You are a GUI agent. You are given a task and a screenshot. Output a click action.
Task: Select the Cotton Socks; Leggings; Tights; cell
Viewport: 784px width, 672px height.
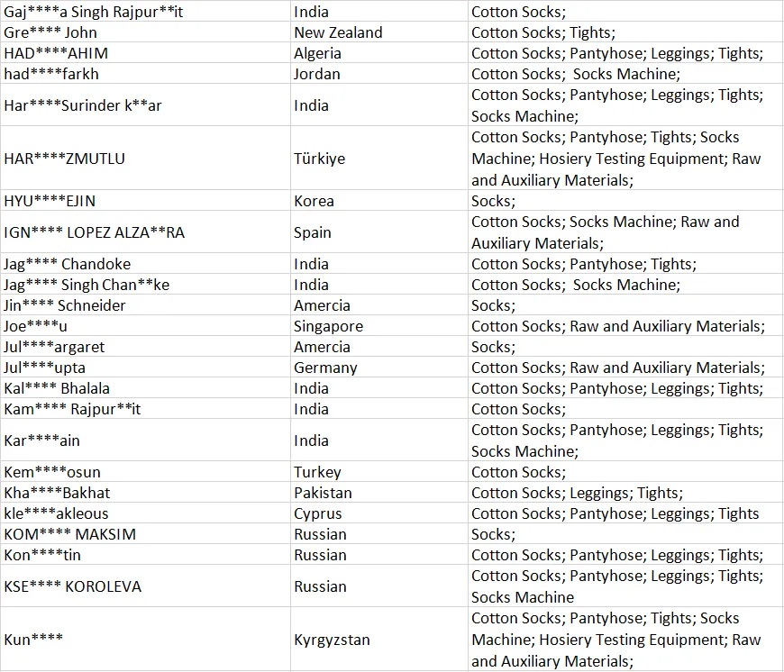[x=625, y=492]
